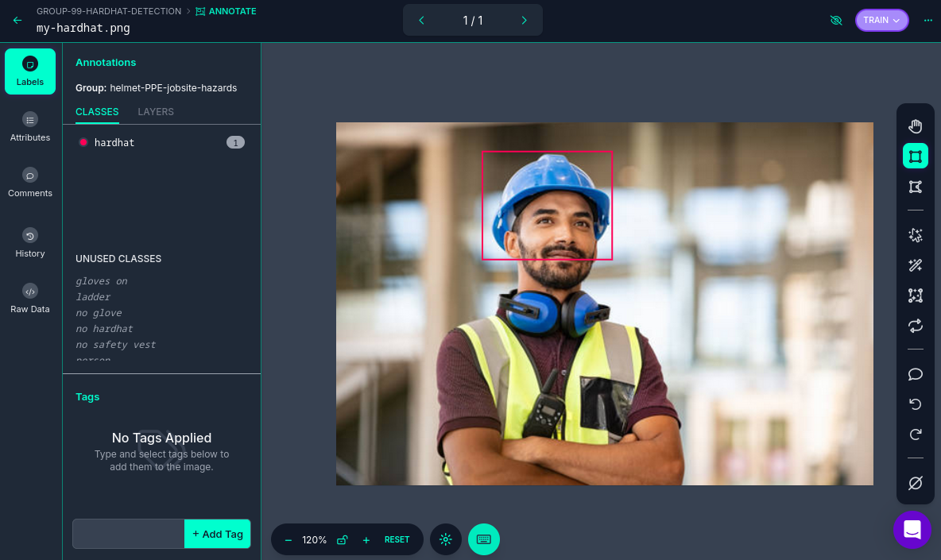This screenshot has height=560, width=941.
Task: Select the hardhat class row
Action: click(x=161, y=142)
